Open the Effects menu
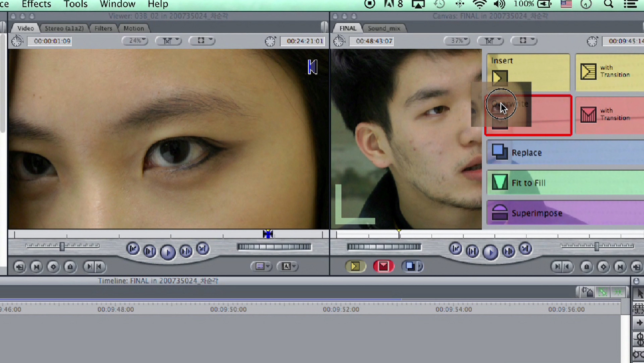Viewport: 644px width, 363px height. point(37,4)
